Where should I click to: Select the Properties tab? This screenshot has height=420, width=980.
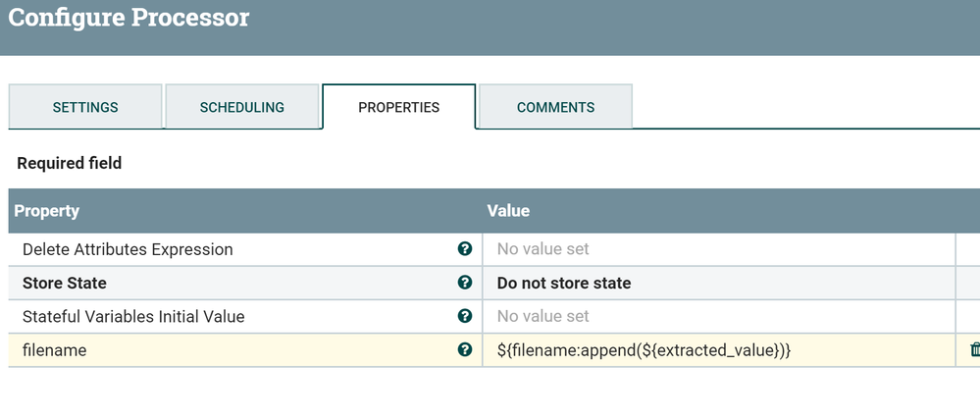[398, 107]
